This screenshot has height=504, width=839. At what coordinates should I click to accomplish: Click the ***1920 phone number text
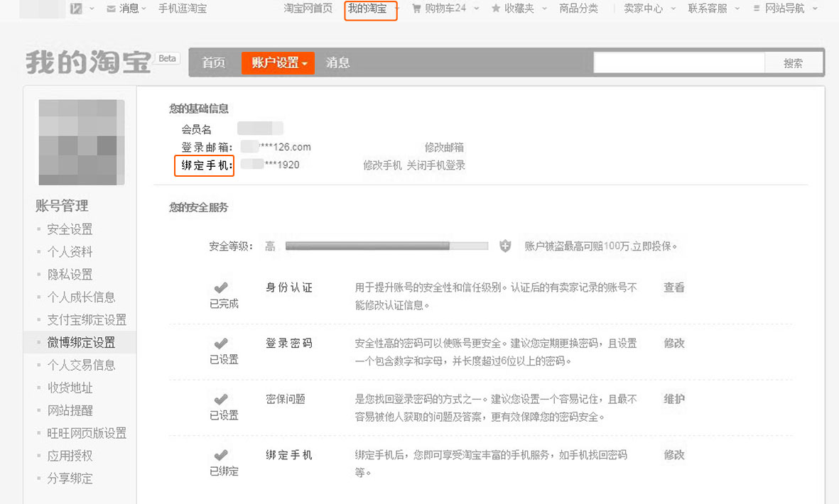click(281, 165)
